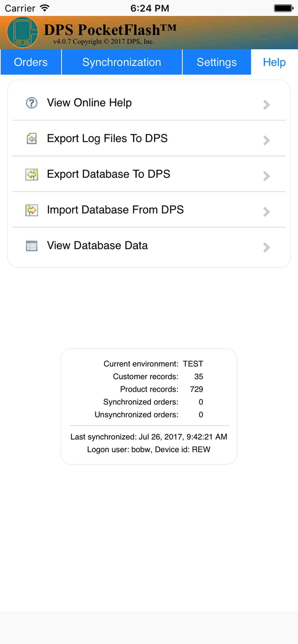Open View Online Help chevron arrow

266,105
